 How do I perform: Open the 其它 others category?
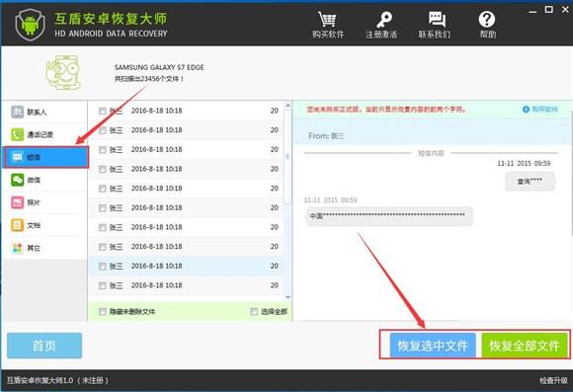pos(44,248)
